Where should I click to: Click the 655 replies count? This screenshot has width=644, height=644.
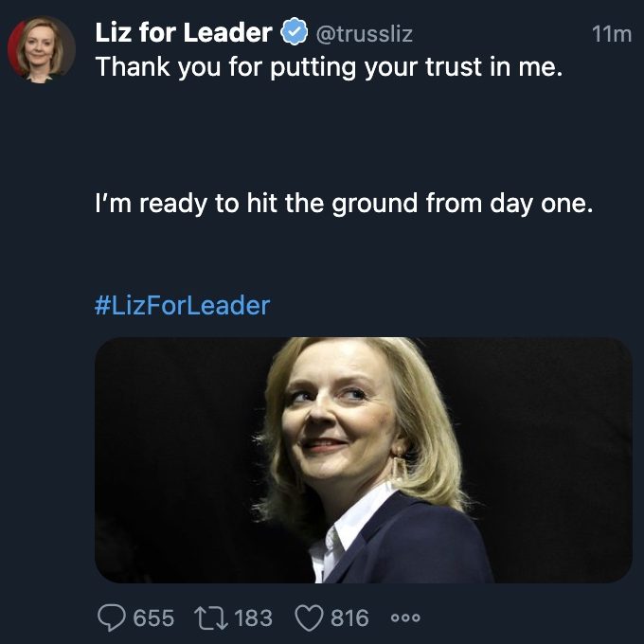click(153, 618)
